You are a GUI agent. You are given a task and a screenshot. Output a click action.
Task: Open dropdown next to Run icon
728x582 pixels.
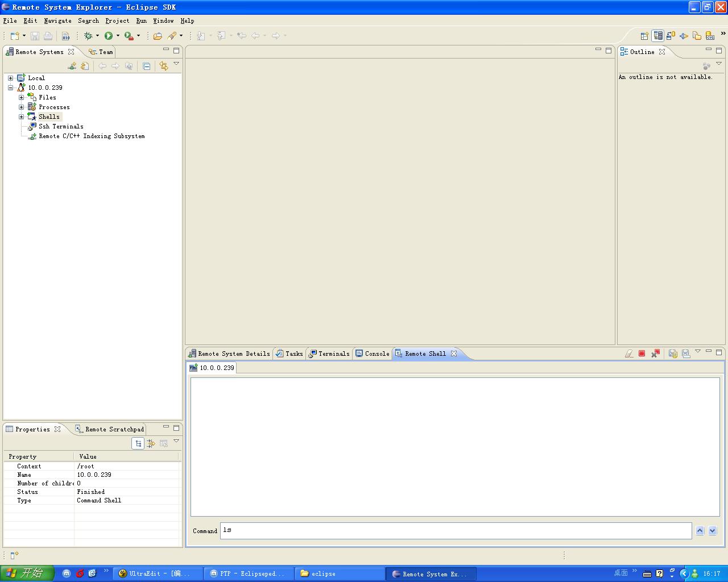[x=118, y=36]
